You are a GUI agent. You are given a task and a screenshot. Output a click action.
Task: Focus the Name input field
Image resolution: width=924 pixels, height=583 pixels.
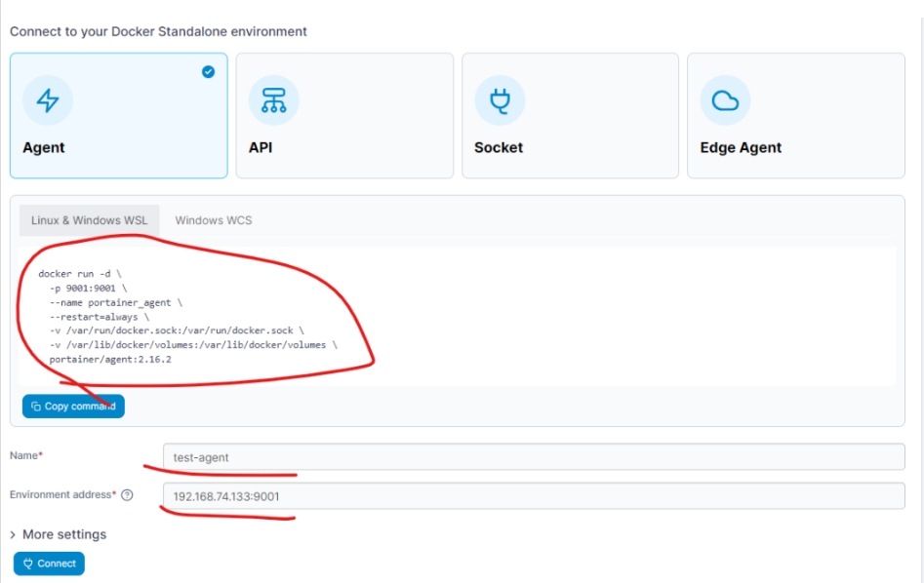click(534, 457)
